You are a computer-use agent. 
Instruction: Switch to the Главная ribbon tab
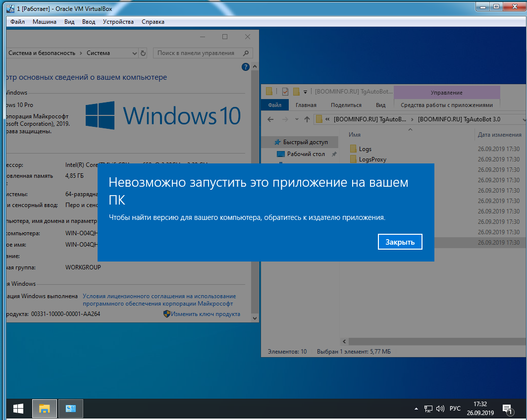306,105
